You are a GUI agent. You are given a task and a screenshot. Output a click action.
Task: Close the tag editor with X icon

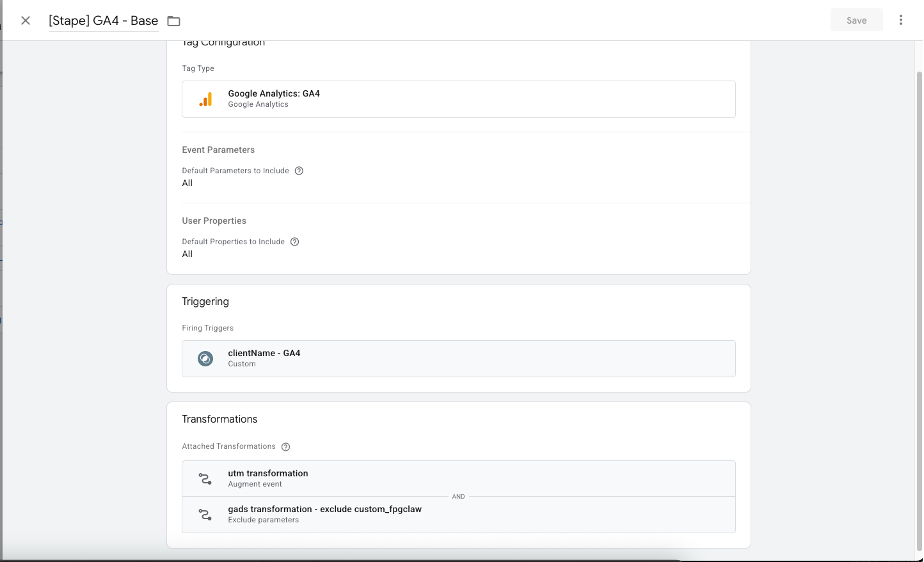[26, 20]
